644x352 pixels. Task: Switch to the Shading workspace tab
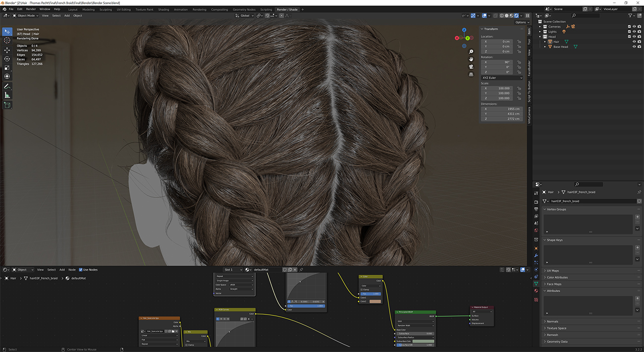click(x=163, y=9)
